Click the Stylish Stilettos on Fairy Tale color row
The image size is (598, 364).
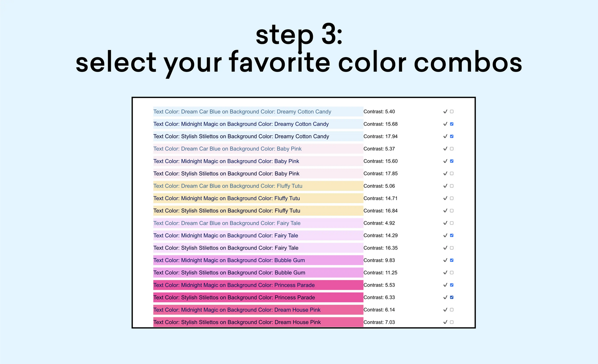pyautogui.click(x=226, y=248)
